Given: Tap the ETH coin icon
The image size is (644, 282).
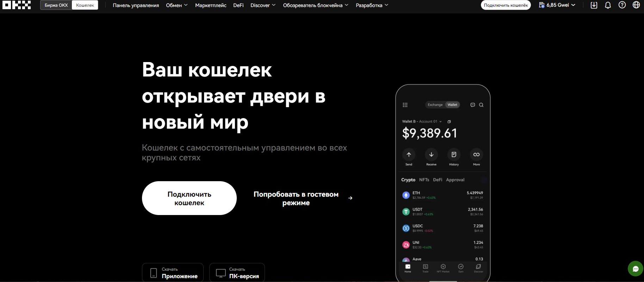Looking at the screenshot, I should tap(406, 195).
